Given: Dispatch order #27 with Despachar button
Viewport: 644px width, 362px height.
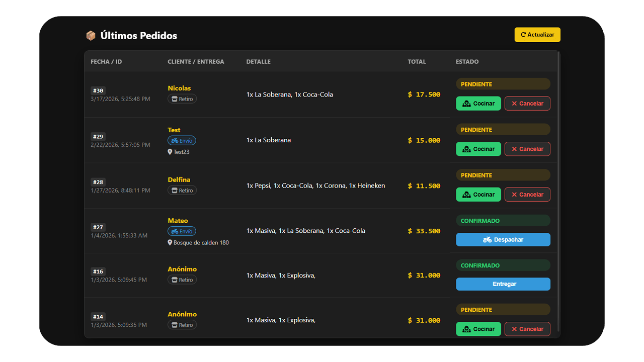Looking at the screenshot, I should pos(503,240).
